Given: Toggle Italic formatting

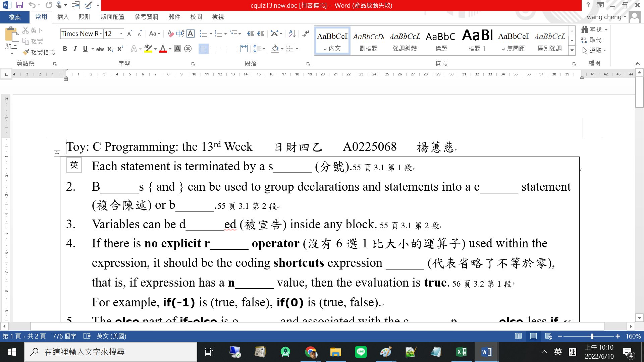Looking at the screenshot, I should click(x=75, y=49).
